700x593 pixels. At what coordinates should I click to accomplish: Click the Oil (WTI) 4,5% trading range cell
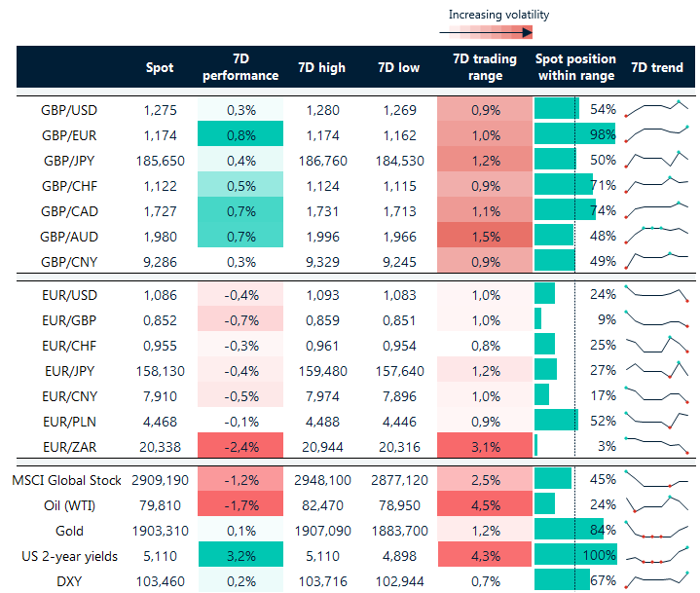coord(485,505)
